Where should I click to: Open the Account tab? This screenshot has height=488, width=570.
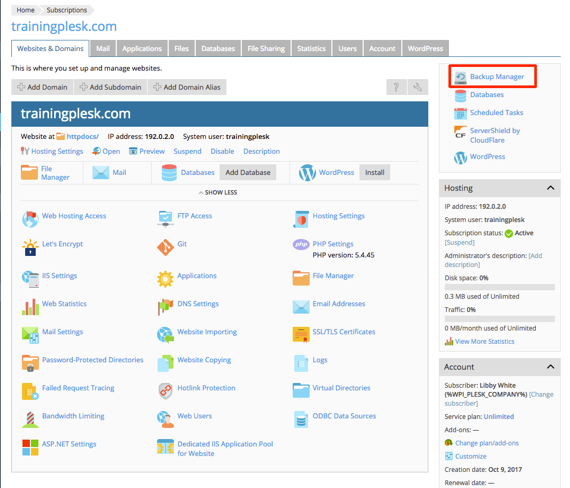pyautogui.click(x=382, y=48)
